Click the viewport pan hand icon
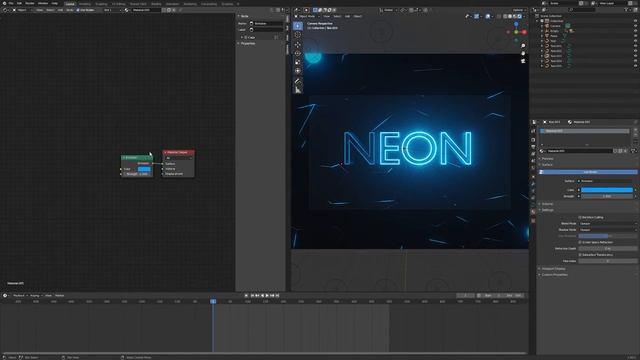 tap(523, 53)
